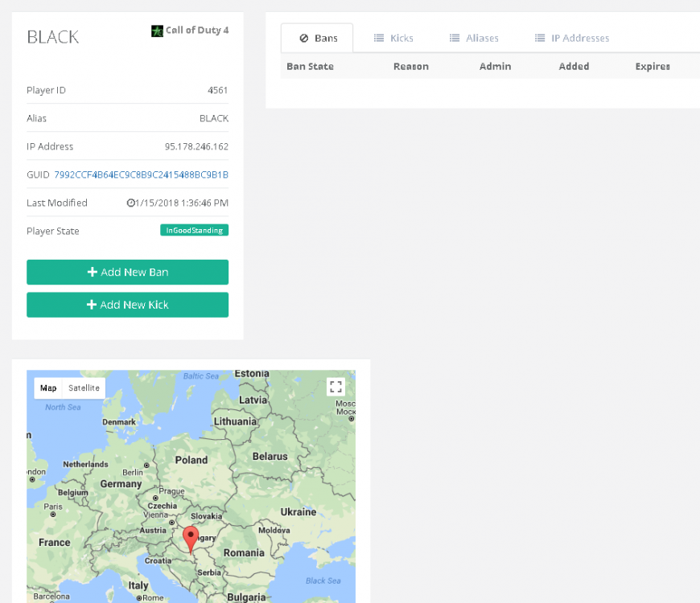Open the Aliases tab

coord(473,38)
